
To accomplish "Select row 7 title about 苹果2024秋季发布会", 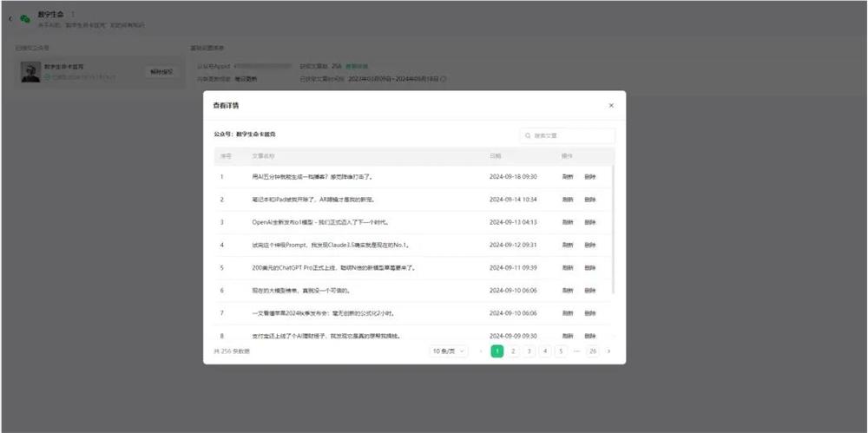I will pyautogui.click(x=322, y=313).
